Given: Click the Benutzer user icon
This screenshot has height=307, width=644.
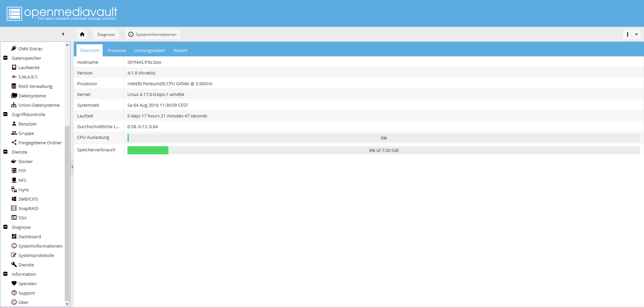Looking at the screenshot, I should 14,123.
